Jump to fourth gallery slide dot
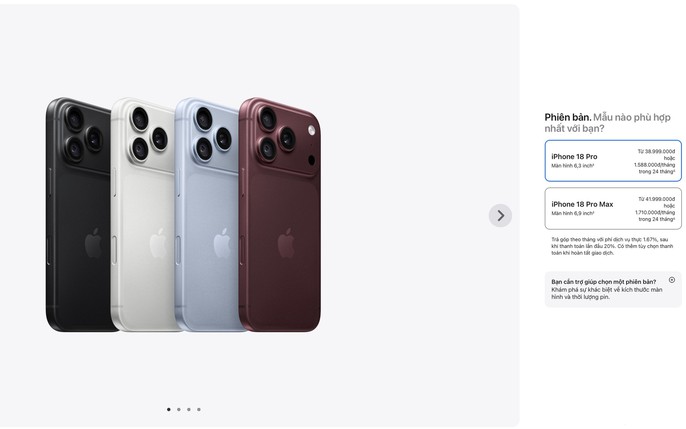Image resolution: width=686 pixels, height=429 pixels. click(x=199, y=409)
